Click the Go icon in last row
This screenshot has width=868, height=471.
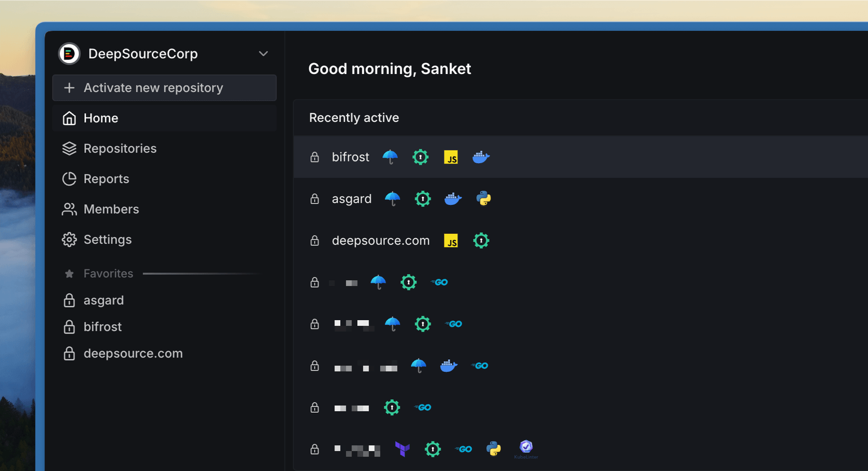463,449
